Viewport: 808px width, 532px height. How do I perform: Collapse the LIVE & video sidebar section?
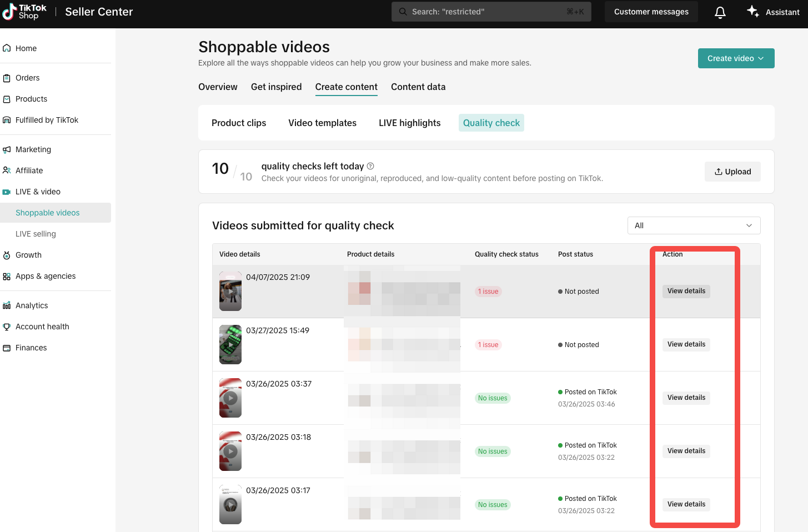coord(38,192)
